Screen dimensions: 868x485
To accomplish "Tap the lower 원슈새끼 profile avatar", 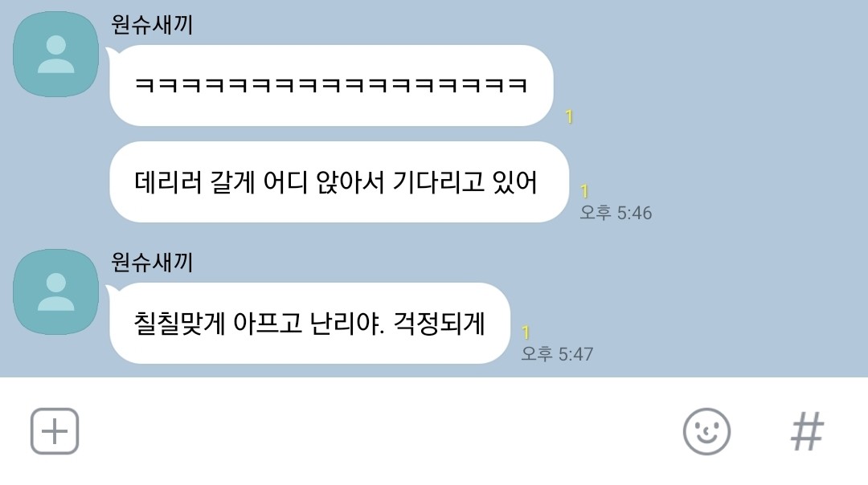I will click(x=56, y=292).
